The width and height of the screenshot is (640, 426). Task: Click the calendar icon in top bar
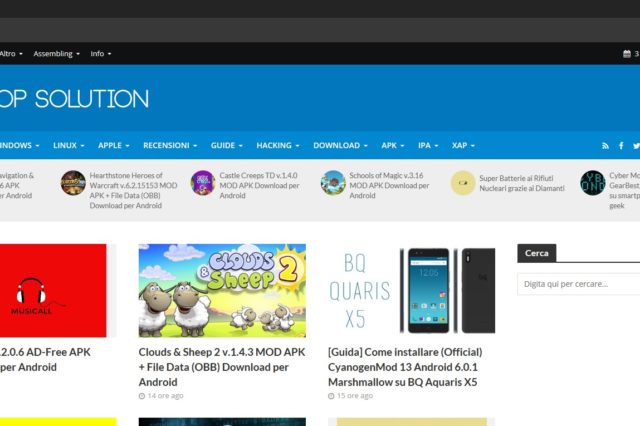point(627,53)
